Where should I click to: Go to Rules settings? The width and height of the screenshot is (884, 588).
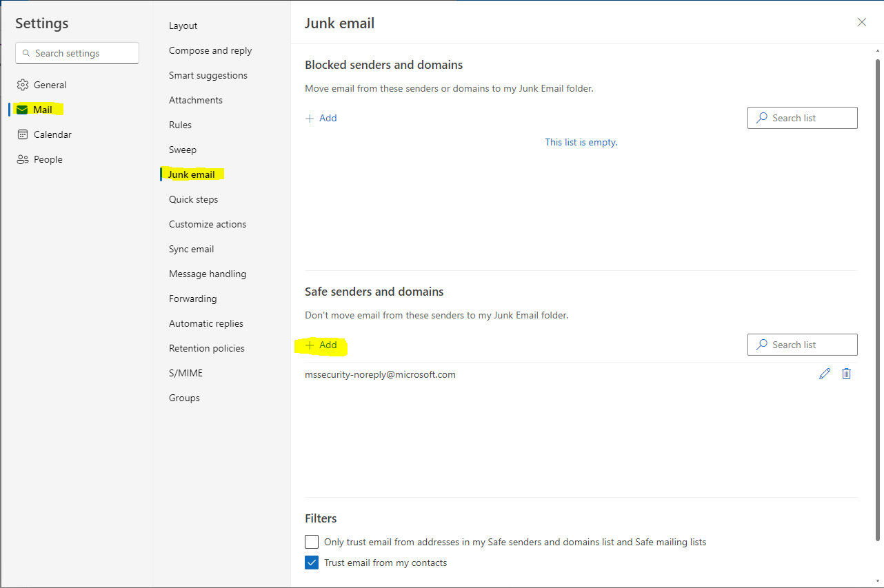coord(181,125)
